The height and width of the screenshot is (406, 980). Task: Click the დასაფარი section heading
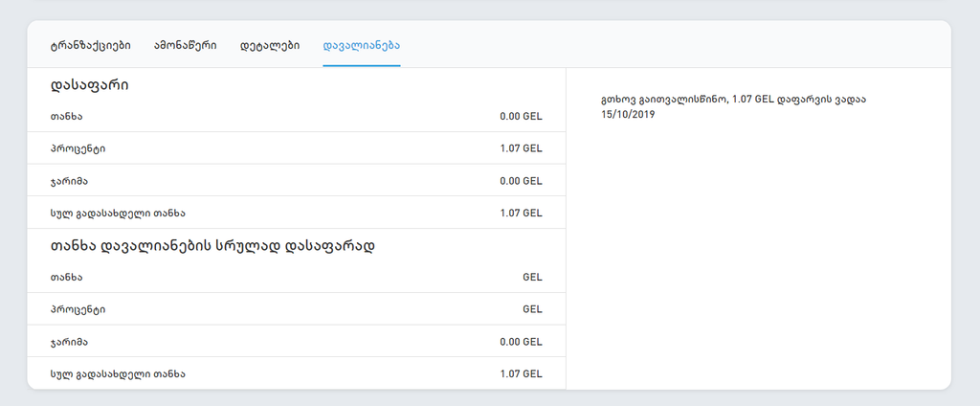click(x=89, y=86)
